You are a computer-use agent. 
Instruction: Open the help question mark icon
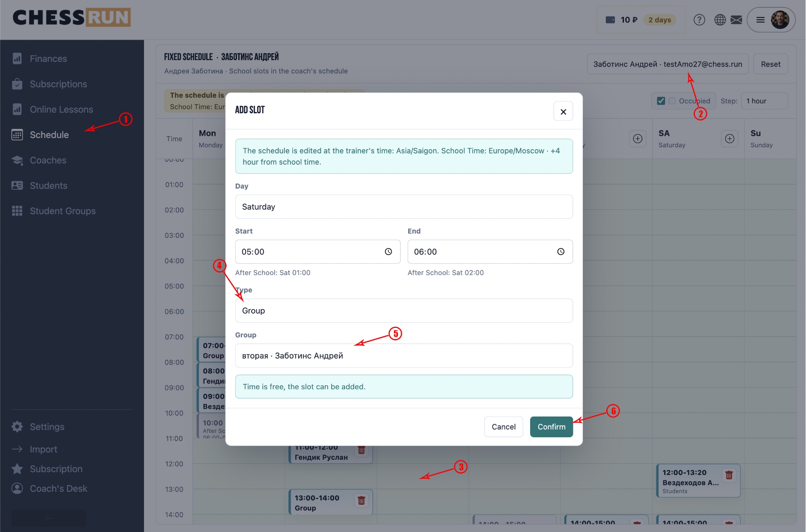tap(699, 20)
